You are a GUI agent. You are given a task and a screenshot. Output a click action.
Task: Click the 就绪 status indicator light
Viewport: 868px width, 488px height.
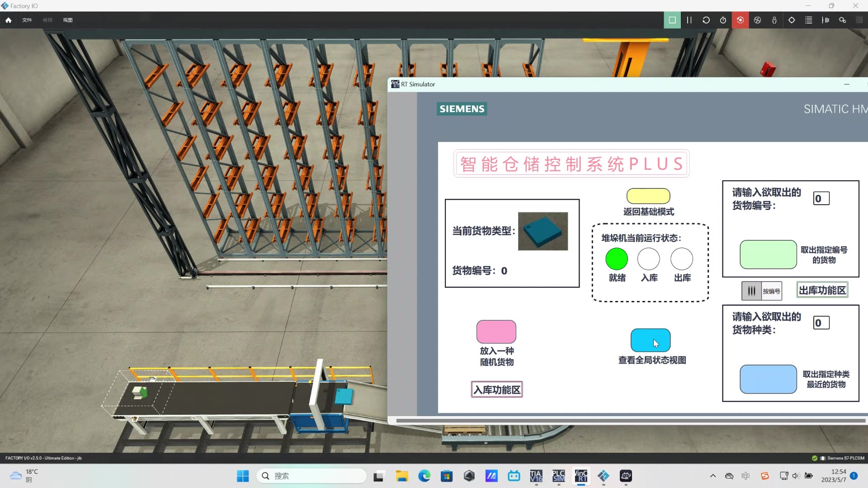[617, 259]
